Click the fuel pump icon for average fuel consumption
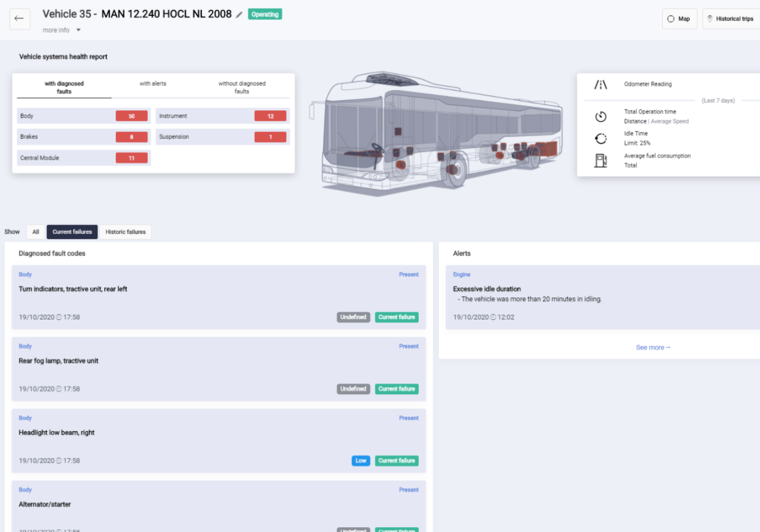Image resolution: width=760 pixels, height=532 pixels. pyautogui.click(x=600, y=161)
